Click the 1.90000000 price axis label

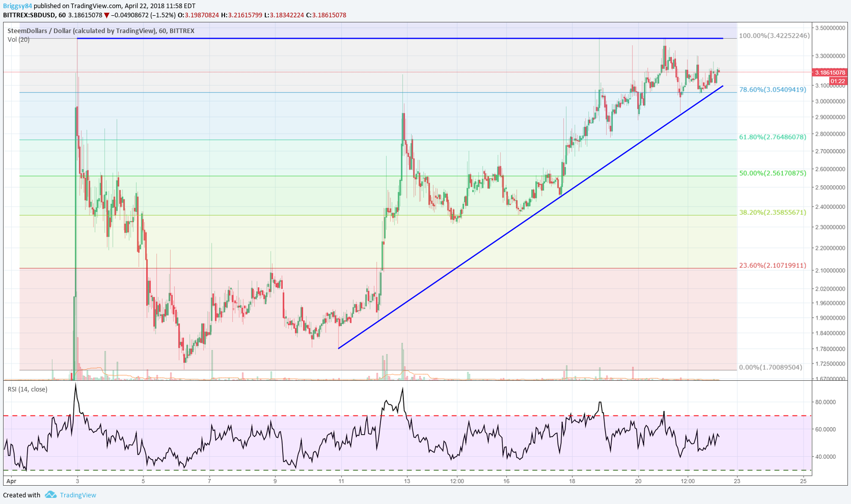coord(831,318)
